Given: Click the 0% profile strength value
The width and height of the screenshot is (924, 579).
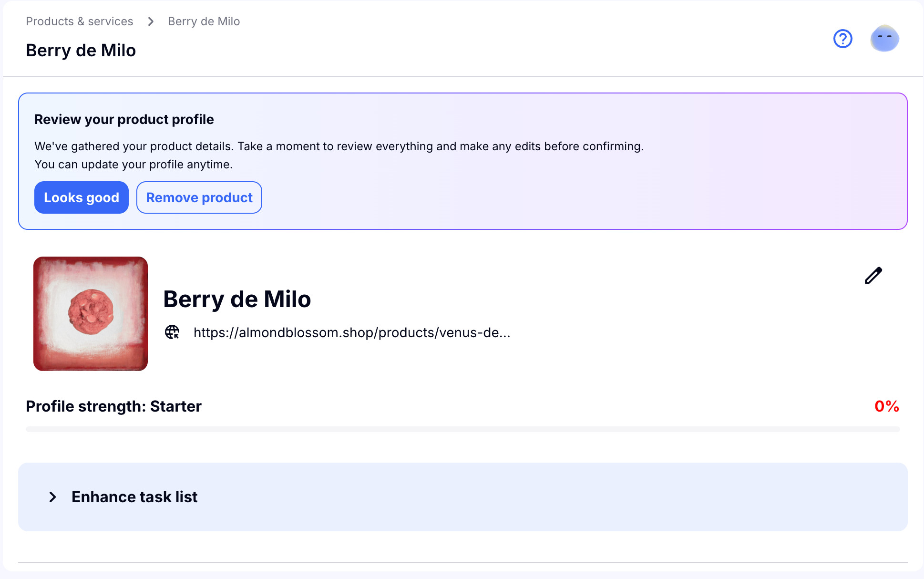Looking at the screenshot, I should coord(887,406).
